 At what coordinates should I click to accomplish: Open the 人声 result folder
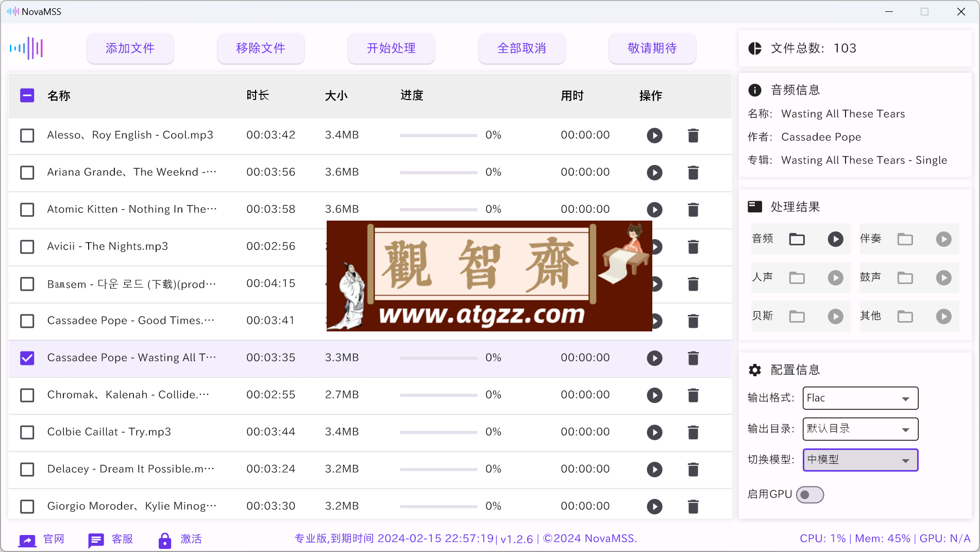pos(797,278)
